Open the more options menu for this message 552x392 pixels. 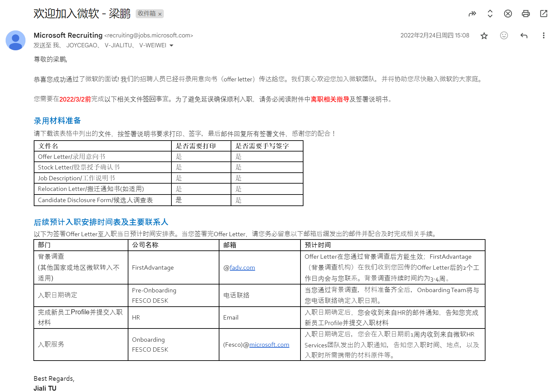543,35
